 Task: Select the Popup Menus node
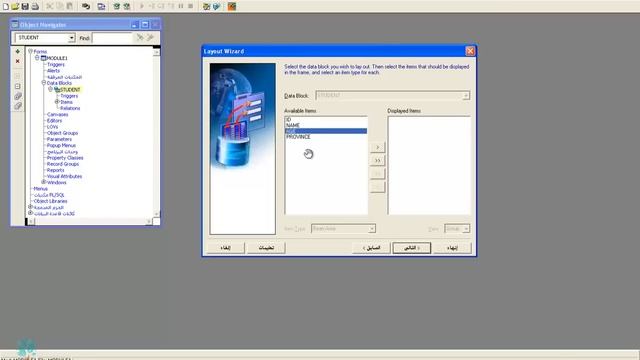[61, 145]
